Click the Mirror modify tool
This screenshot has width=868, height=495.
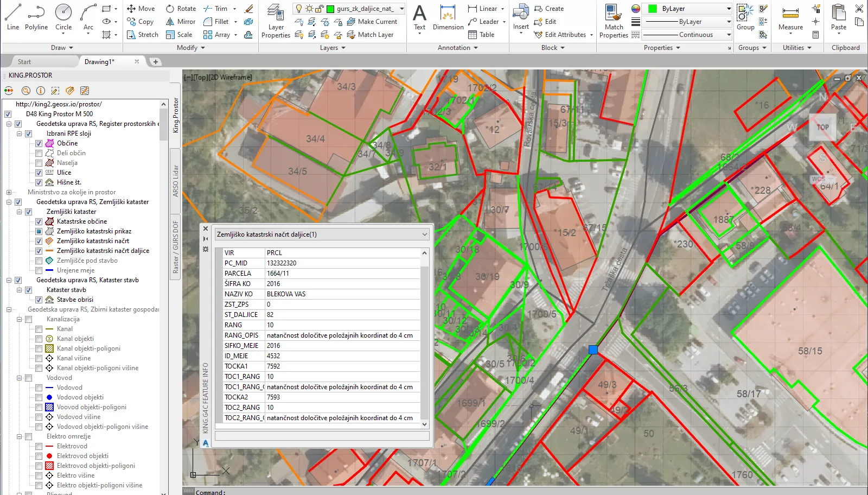point(181,22)
